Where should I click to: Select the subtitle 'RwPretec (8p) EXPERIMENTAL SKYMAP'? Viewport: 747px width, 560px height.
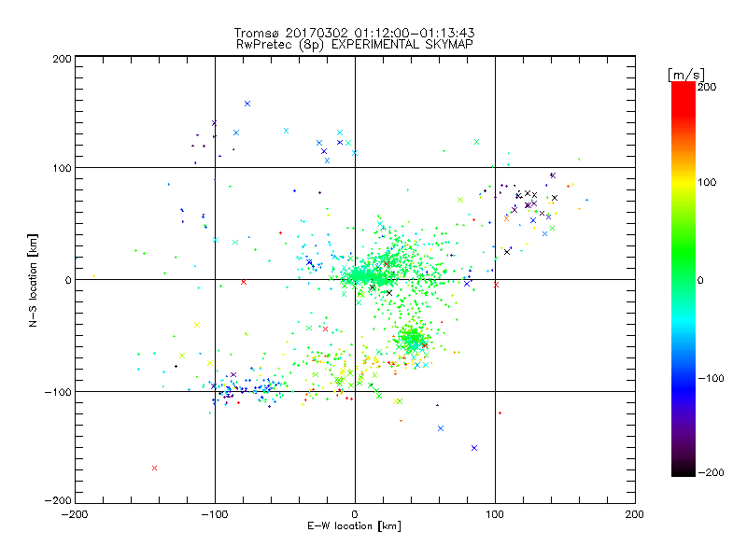355,45
